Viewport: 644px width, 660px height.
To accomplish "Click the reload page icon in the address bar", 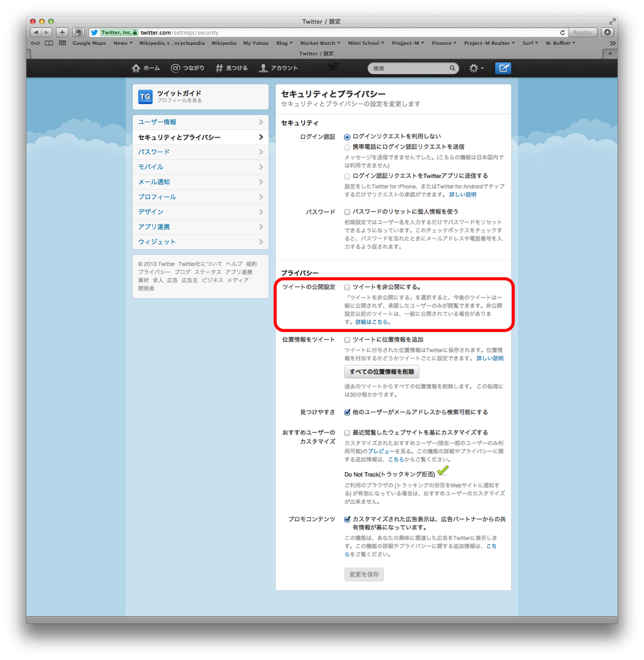I will [x=562, y=32].
